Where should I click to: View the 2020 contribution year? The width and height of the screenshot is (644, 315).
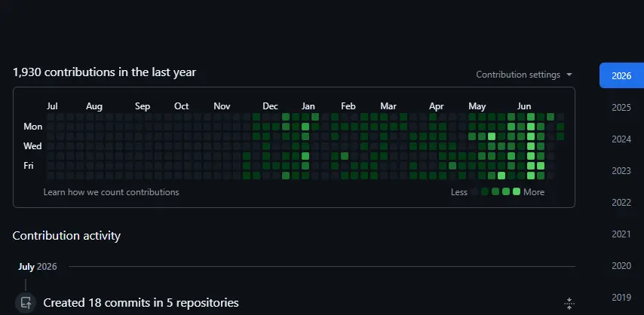click(621, 266)
